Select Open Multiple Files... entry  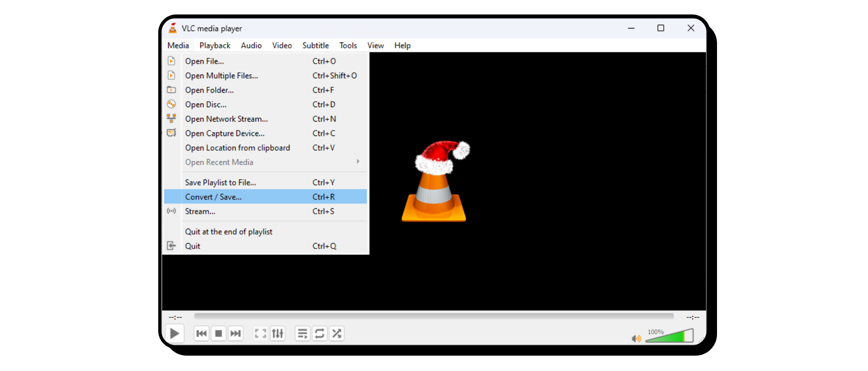(265, 75)
